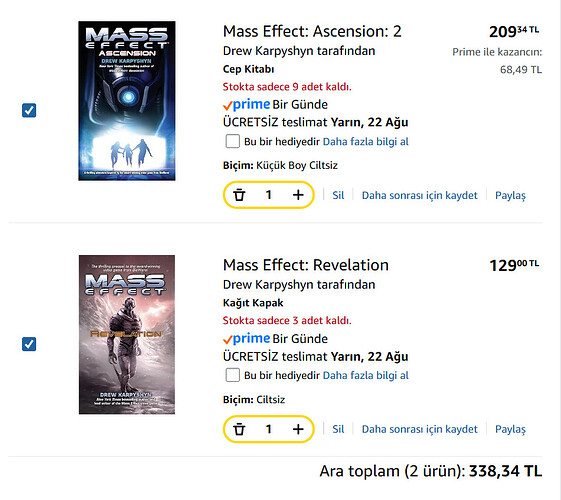Increase quantity of Mass Effect: Revelation
The width and height of the screenshot is (561, 500).
tap(298, 429)
